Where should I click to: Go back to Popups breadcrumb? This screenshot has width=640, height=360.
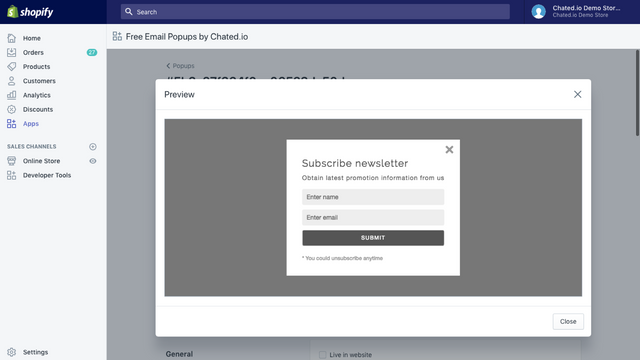click(x=180, y=66)
